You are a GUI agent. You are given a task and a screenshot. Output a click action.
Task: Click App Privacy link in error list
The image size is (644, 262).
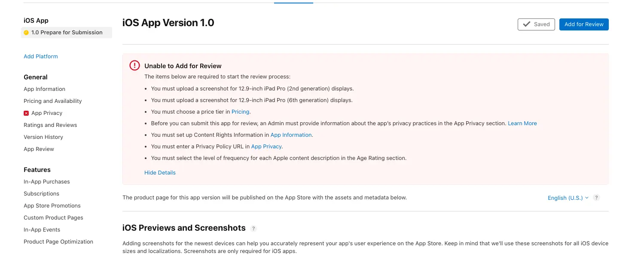[x=266, y=146]
